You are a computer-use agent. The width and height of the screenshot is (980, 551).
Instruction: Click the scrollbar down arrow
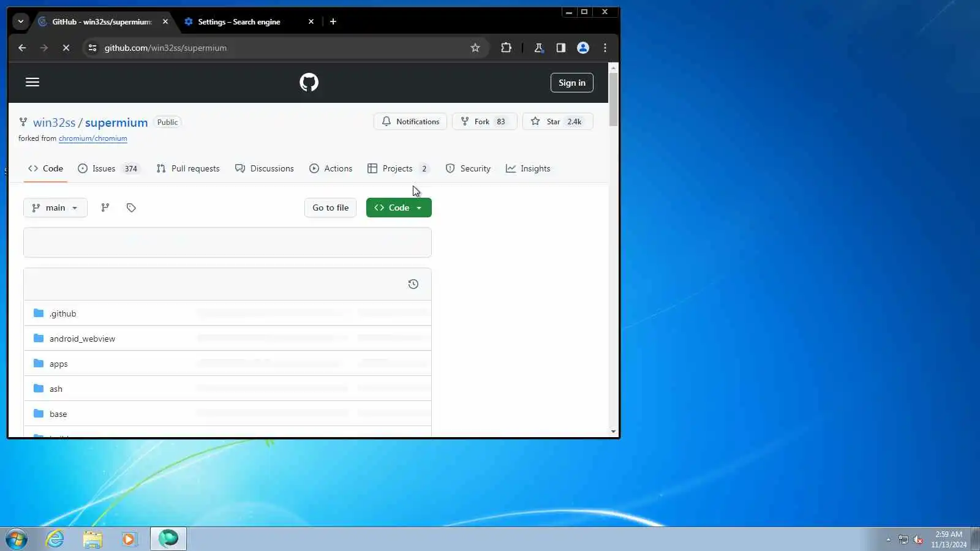click(613, 432)
